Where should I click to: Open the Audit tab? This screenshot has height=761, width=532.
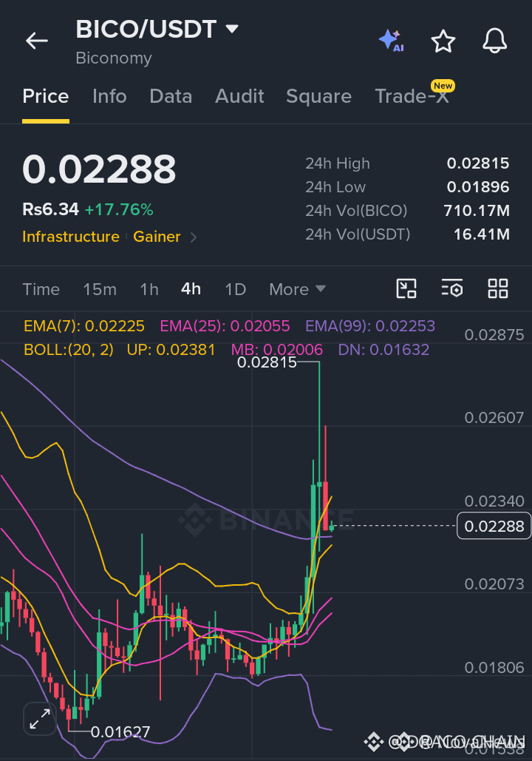[239, 96]
